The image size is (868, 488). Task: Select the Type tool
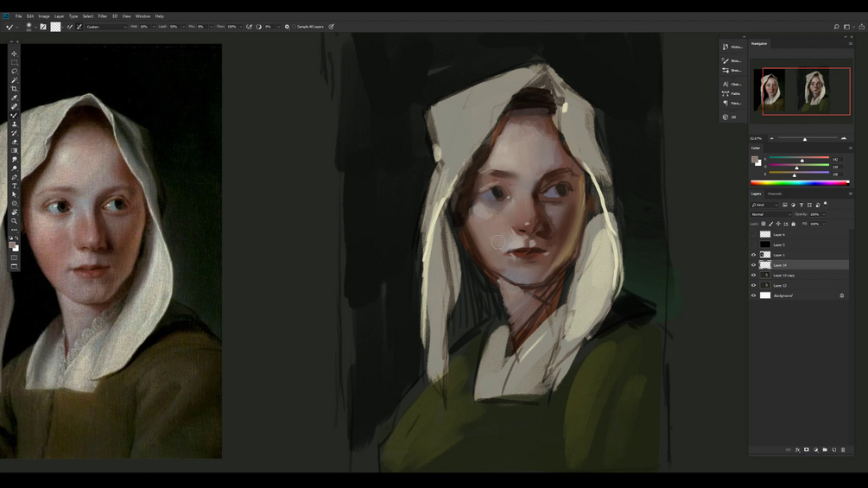coord(15,186)
